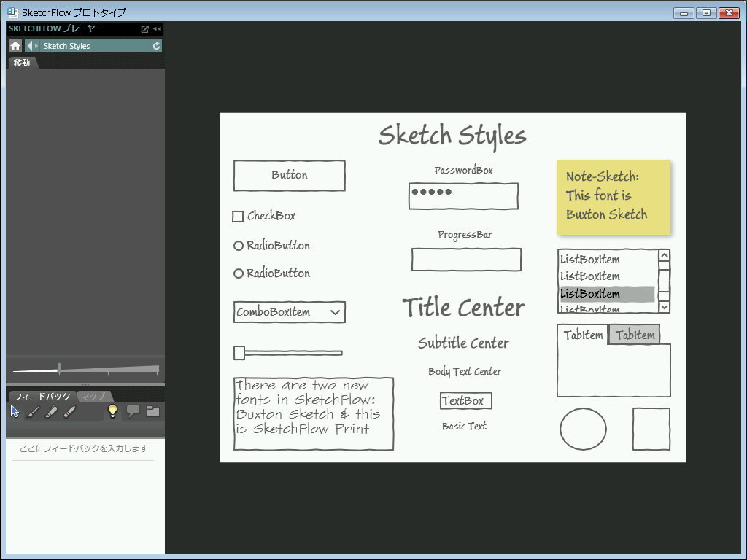Select the second TabItem tab

[x=634, y=335]
